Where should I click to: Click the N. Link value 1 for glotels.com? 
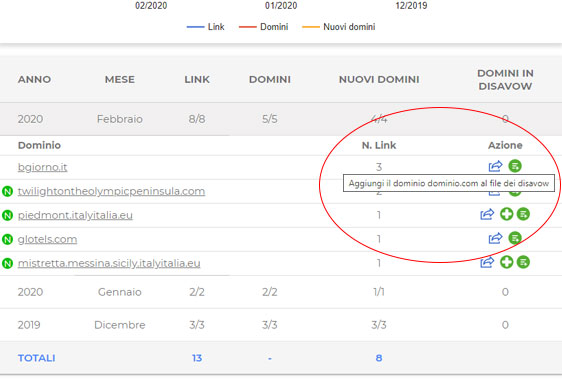pos(379,239)
